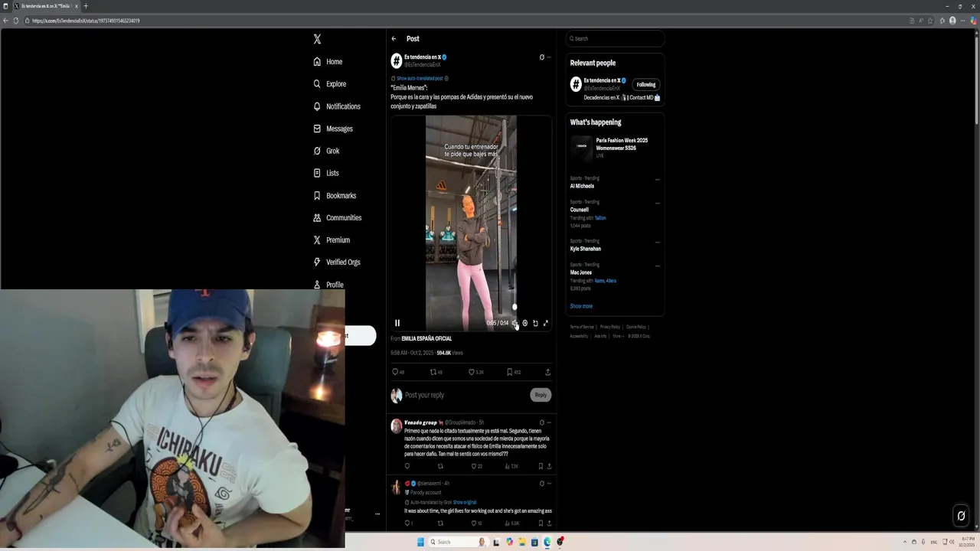Screen dimensions: 980x551
Task: Open Explore in the sidebar
Action: click(x=329, y=84)
